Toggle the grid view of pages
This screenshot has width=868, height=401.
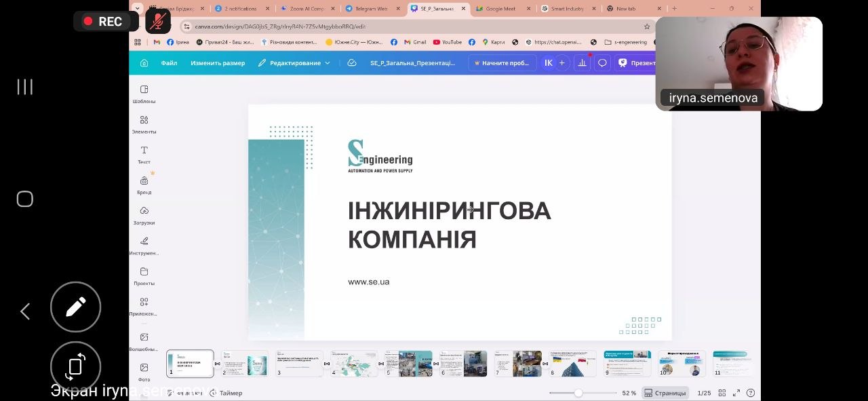[722, 393]
